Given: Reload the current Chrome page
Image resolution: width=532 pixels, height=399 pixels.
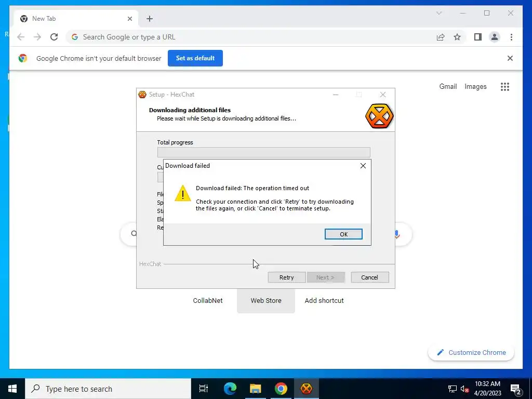Looking at the screenshot, I should point(54,37).
